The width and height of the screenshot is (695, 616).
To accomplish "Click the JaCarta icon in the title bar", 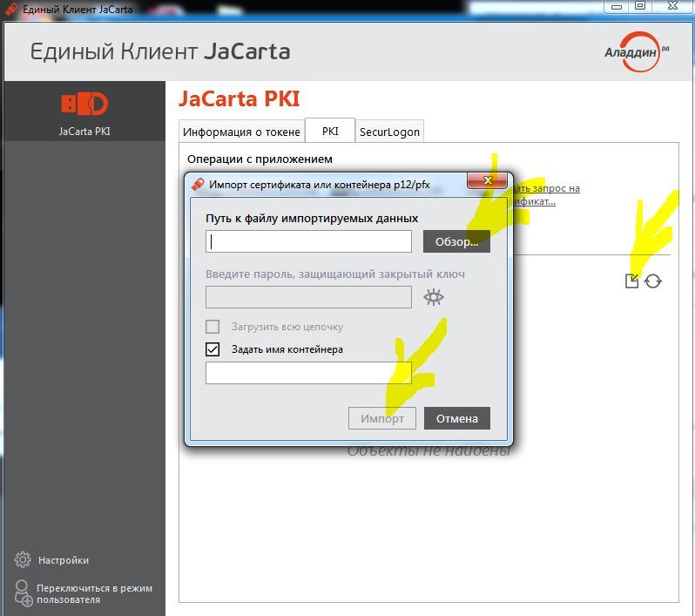I will [12, 9].
